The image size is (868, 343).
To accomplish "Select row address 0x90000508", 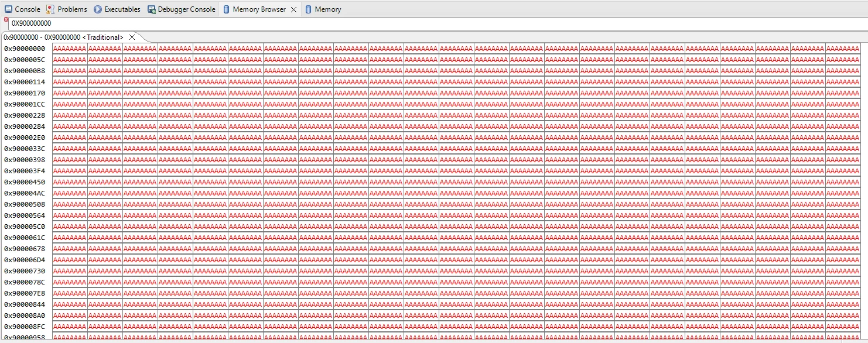I will pyautogui.click(x=25, y=204).
